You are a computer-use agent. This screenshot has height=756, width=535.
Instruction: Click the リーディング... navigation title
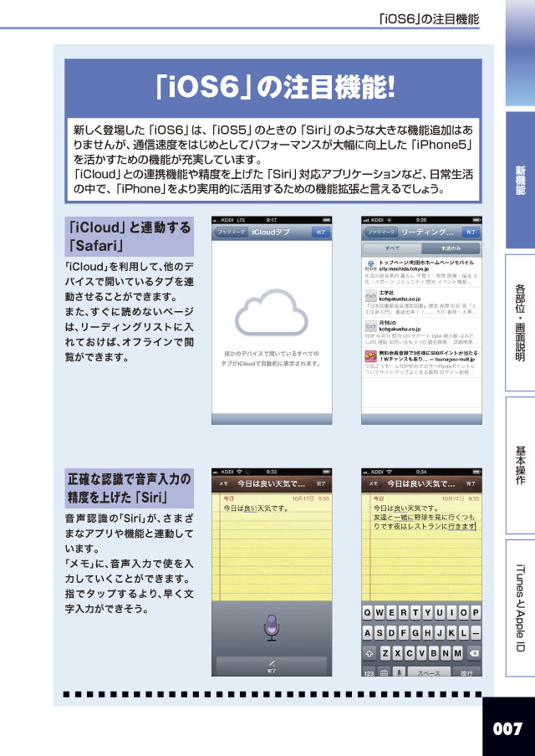coord(427,232)
